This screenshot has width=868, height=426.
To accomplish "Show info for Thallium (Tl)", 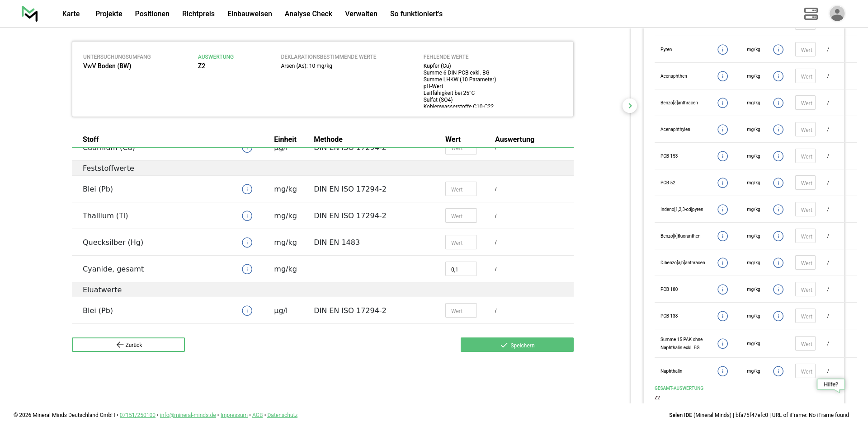I will tap(247, 216).
